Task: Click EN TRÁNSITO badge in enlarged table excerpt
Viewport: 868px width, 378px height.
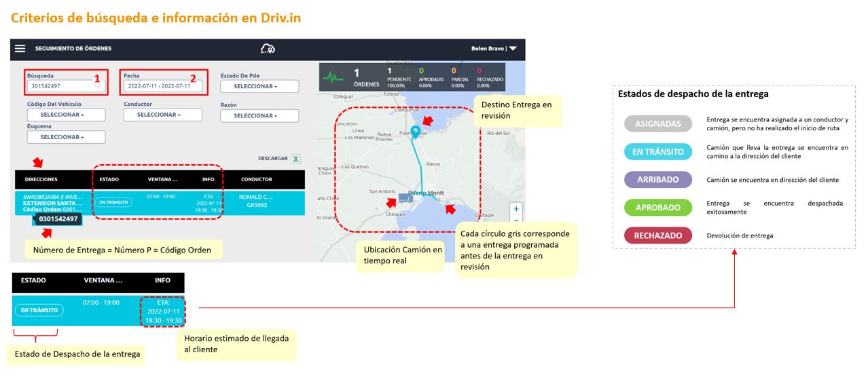Action: pos(39,310)
